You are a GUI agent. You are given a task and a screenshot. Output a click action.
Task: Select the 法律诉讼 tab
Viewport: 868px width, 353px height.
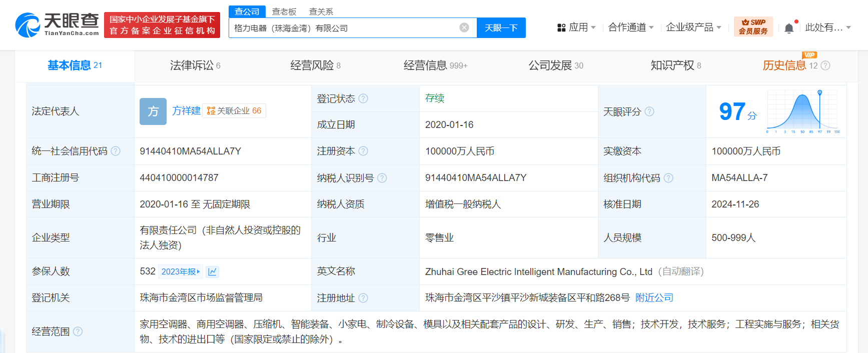pos(195,65)
